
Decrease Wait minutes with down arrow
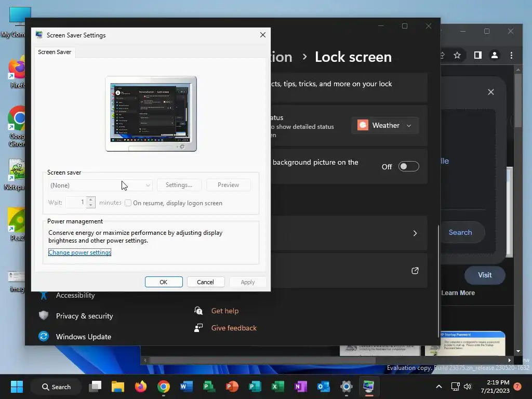[90, 205]
